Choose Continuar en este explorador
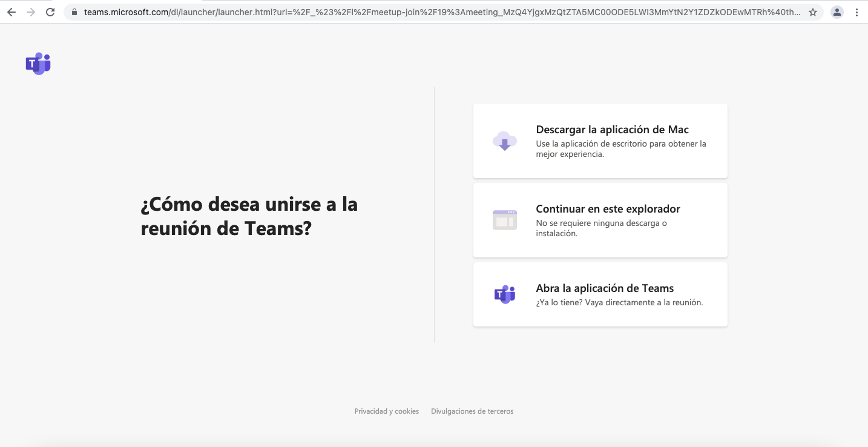The height and width of the screenshot is (447, 868). (x=600, y=220)
